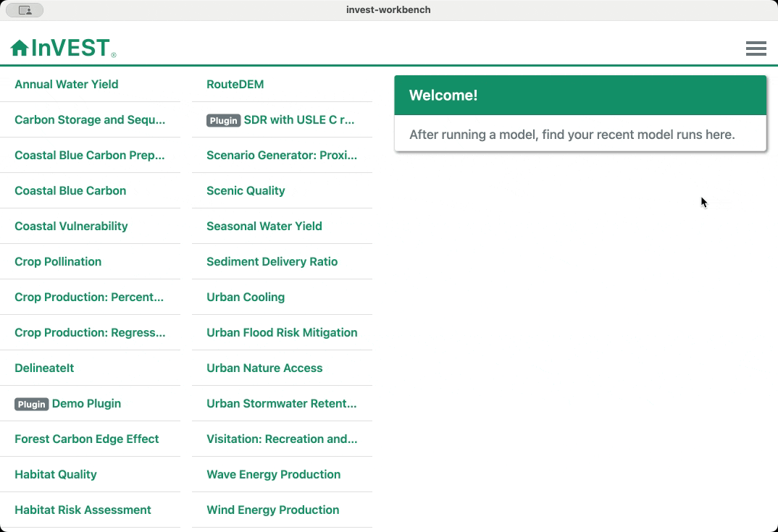Click the Welcome! card header

point(580,96)
